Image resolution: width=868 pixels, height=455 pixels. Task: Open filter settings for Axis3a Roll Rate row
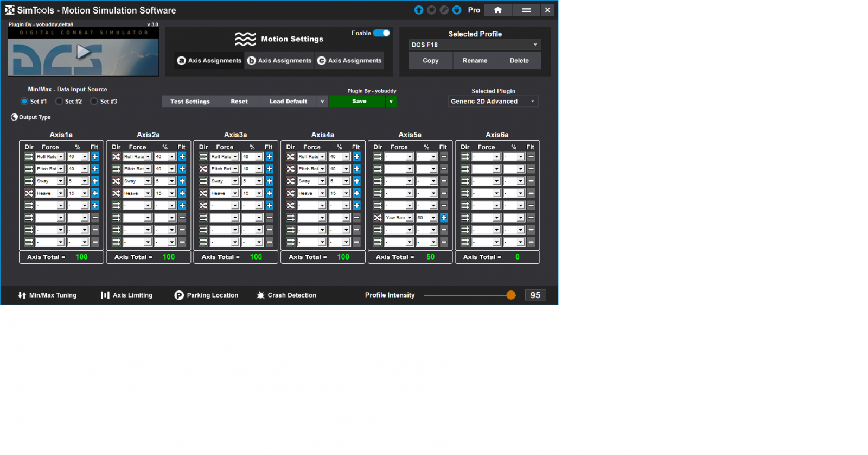pyautogui.click(x=270, y=156)
